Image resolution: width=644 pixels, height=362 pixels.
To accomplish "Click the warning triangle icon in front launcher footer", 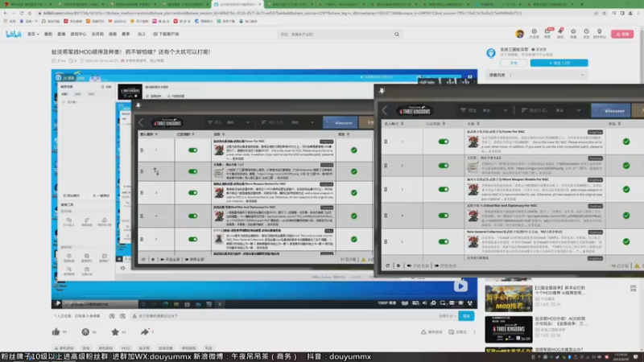I will point(637,266).
